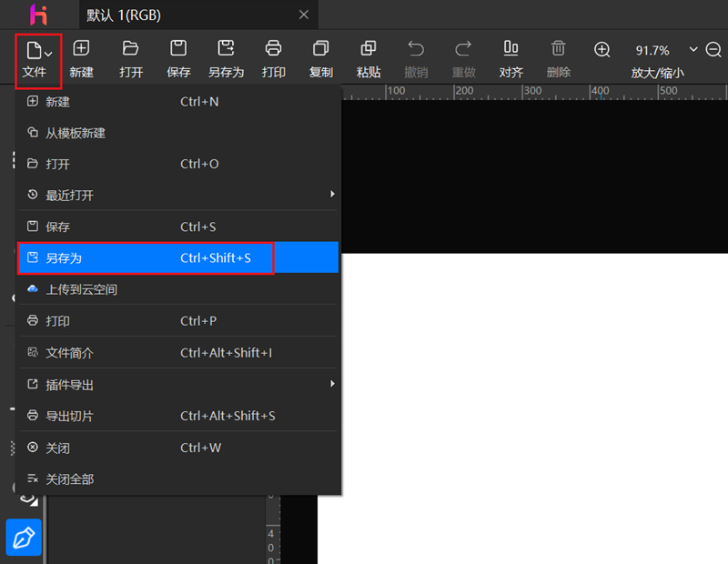Click the 删除 trash icon

(559, 59)
